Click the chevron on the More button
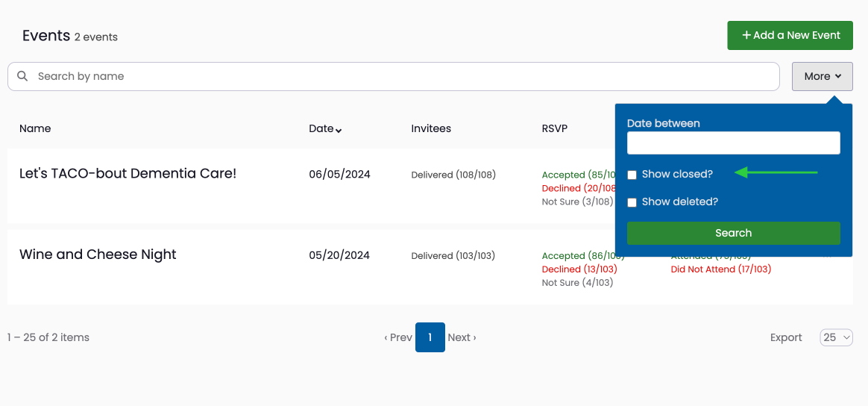This screenshot has width=868, height=406. 838,76
